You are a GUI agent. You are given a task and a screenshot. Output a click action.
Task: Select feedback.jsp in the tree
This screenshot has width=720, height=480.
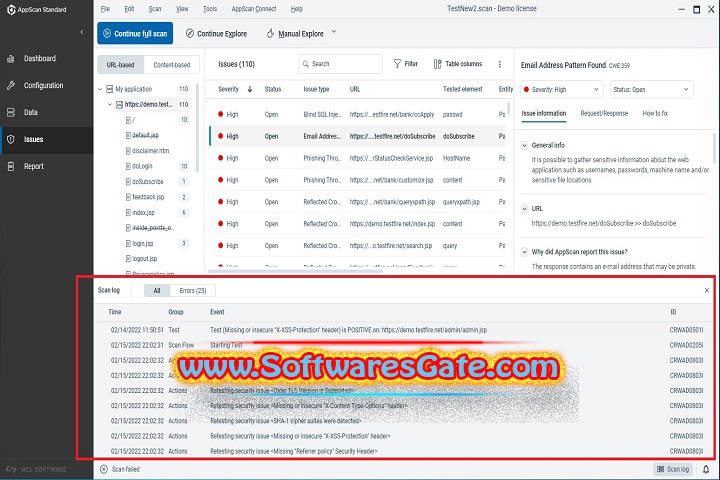[x=148, y=197]
